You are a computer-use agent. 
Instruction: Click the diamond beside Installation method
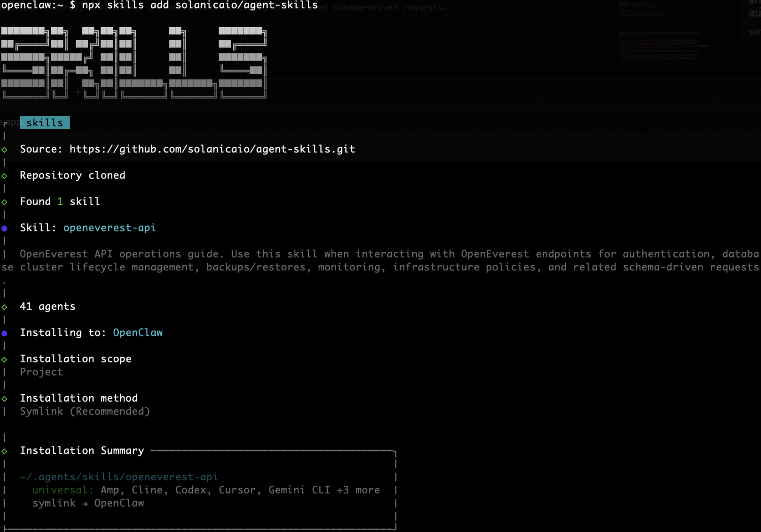point(5,398)
